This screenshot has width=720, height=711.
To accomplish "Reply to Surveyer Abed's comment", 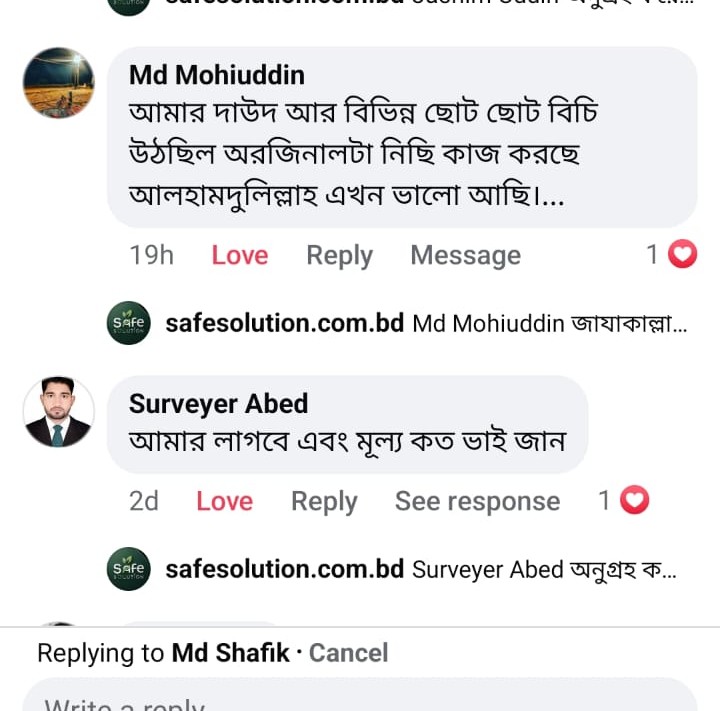I will pyautogui.click(x=324, y=501).
